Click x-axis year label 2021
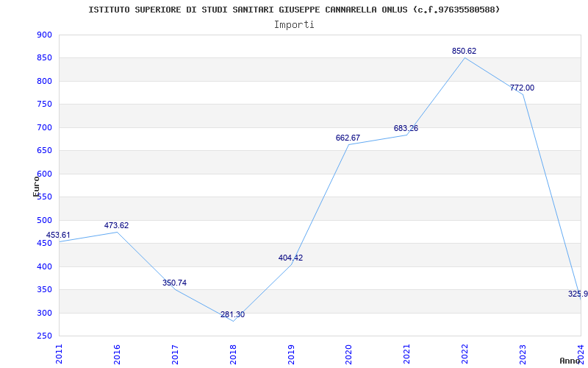 [x=407, y=354]
